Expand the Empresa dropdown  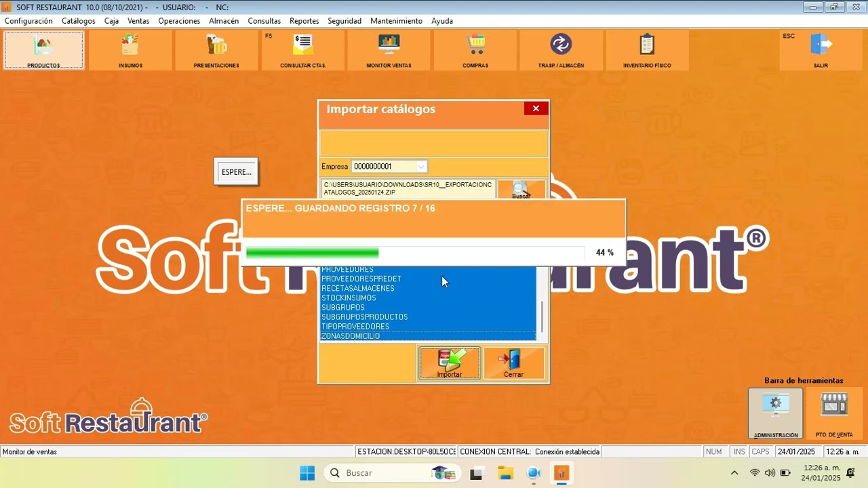tap(421, 167)
